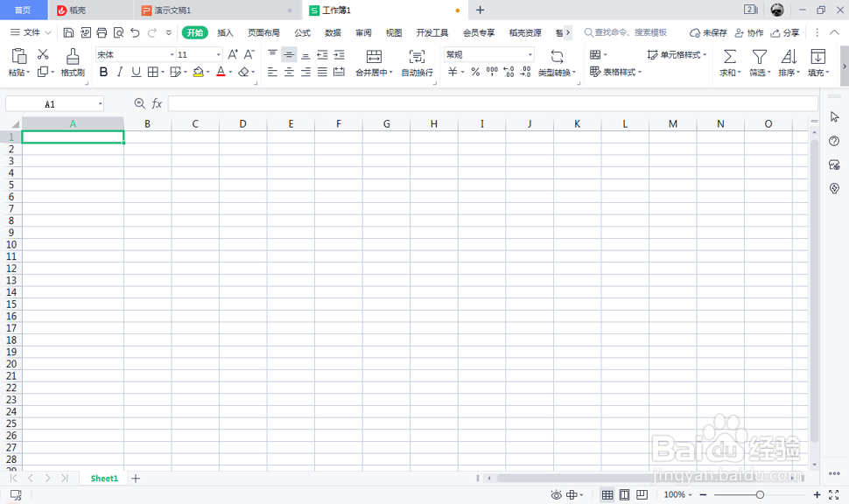The width and height of the screenshot is (849, 504).
Task: Open the font color swatch
Action: [221, 72]
